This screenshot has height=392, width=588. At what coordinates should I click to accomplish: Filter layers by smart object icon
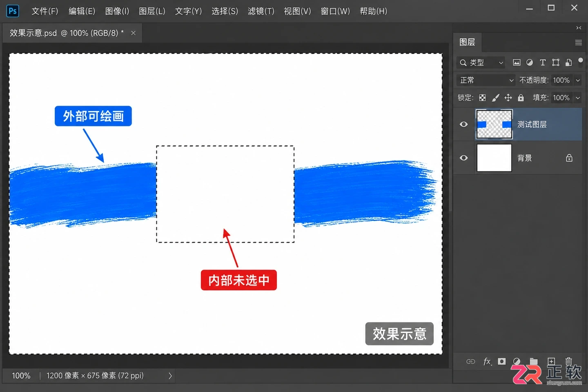pos(568,62)
